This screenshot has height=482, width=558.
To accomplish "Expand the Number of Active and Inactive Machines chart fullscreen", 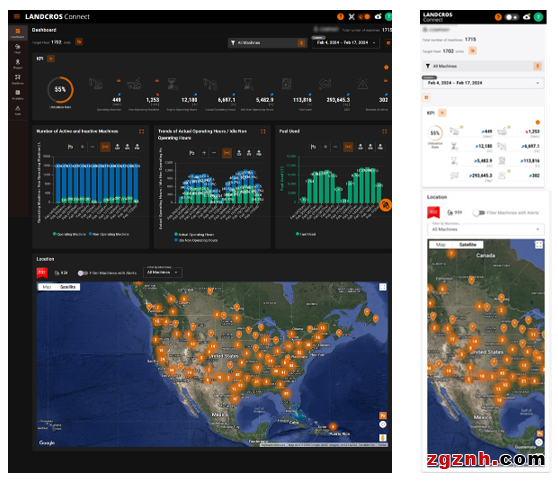I will pos(141,131).
